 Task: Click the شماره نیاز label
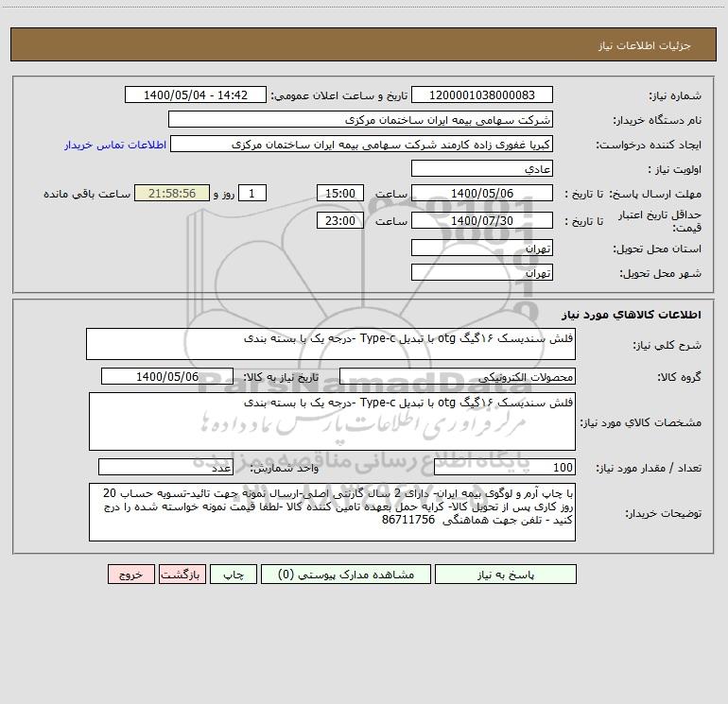pos(675,96)
